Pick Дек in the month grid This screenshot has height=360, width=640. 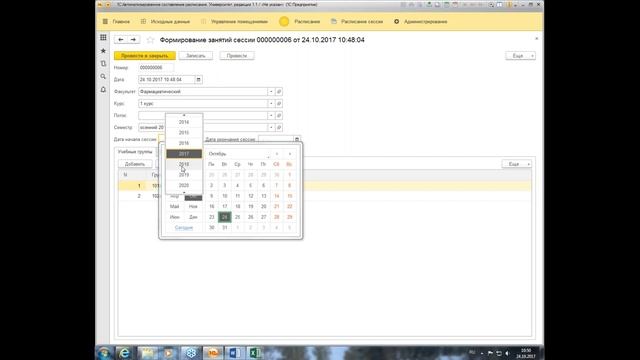193,217
